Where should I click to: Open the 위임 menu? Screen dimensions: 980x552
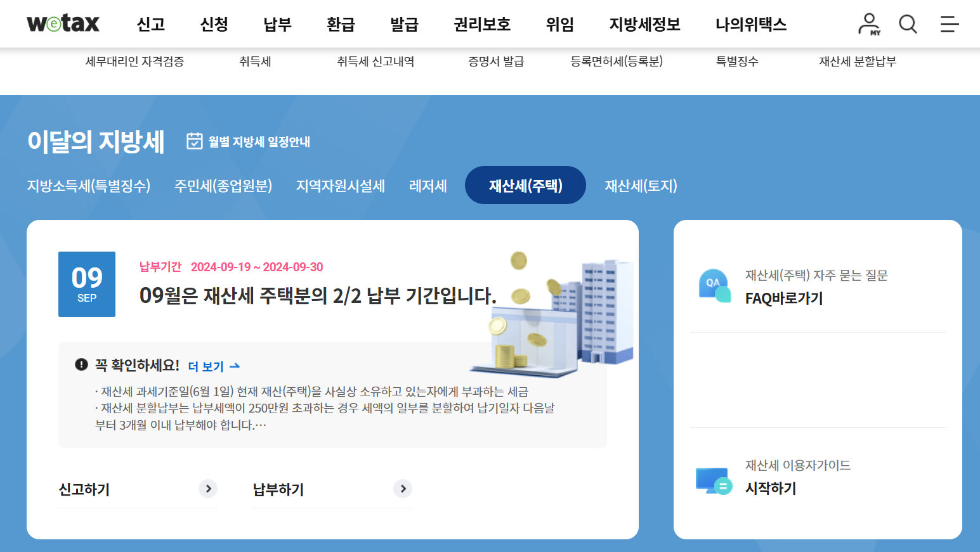[560, 24]
